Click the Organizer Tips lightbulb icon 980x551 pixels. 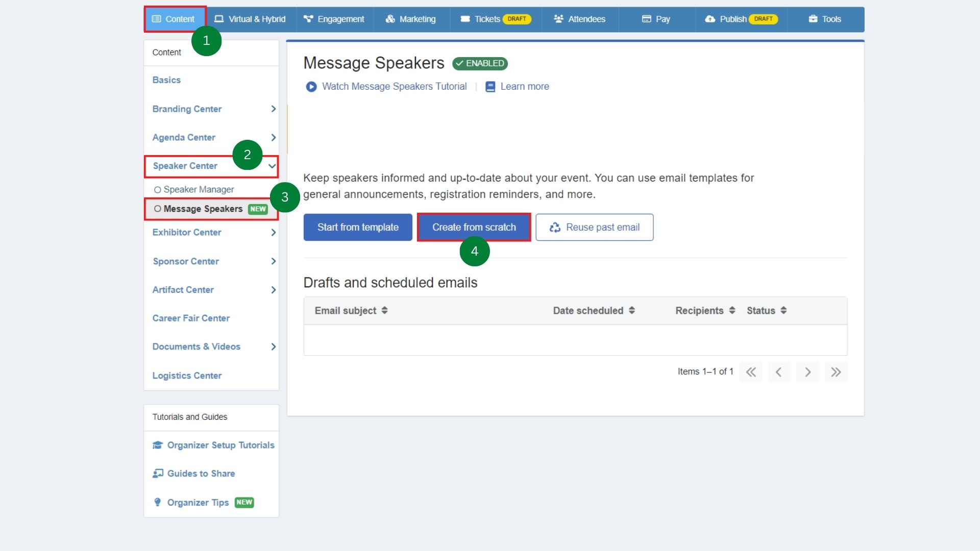(157, 503)
